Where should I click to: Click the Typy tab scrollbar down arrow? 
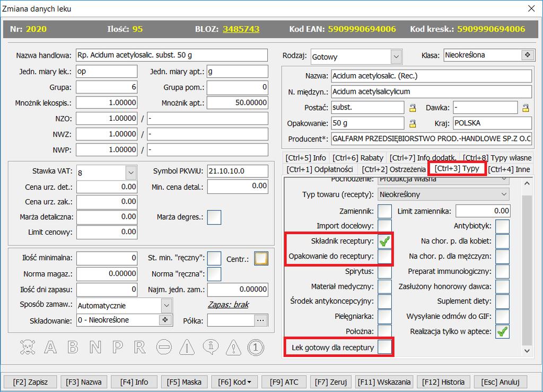(x=527, y=351)
